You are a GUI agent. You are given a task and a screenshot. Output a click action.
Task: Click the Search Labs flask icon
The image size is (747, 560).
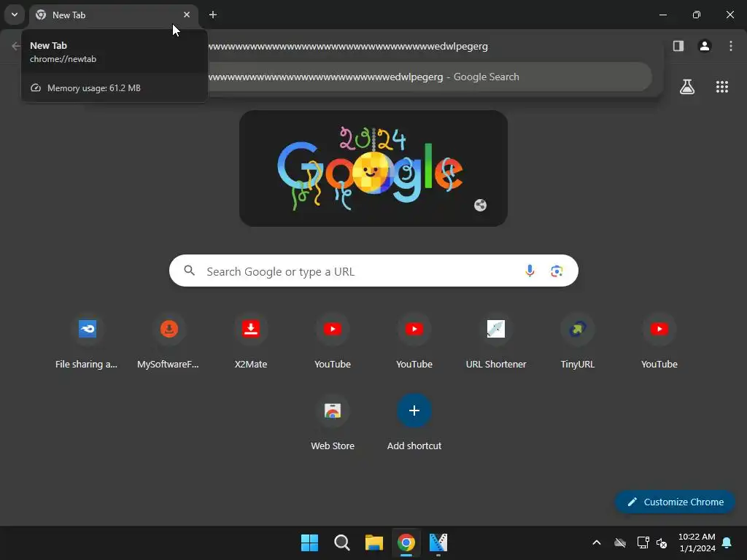coord(687,87)
